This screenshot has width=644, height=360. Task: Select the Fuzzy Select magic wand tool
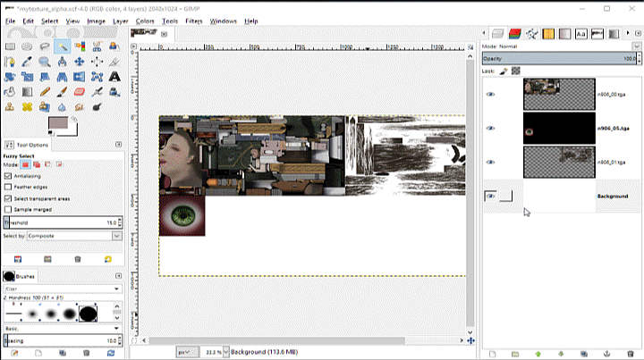click(x=63, y=46)
